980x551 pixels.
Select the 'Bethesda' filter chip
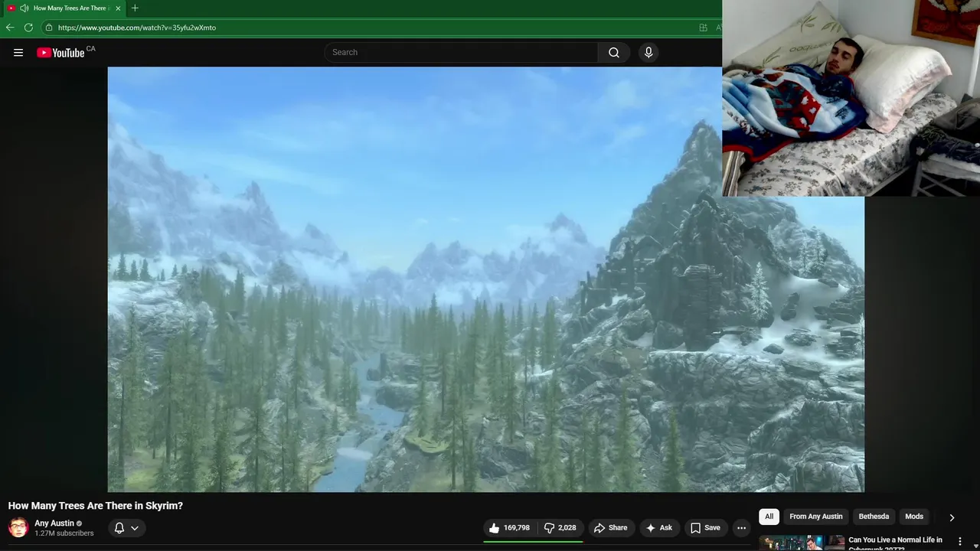pos(874,517)
